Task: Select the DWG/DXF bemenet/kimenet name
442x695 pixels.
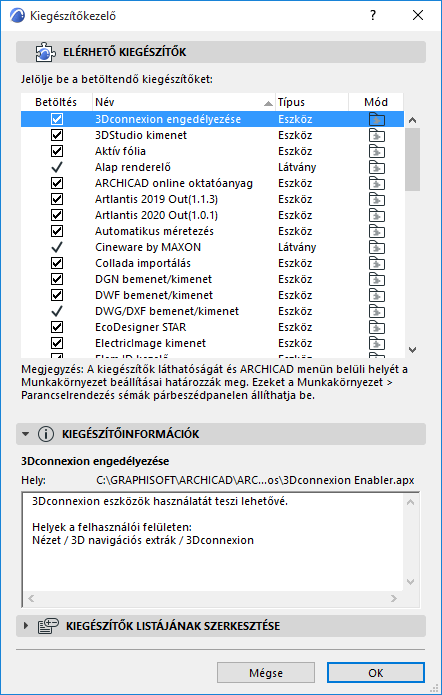Action: [x=167, y=311]
